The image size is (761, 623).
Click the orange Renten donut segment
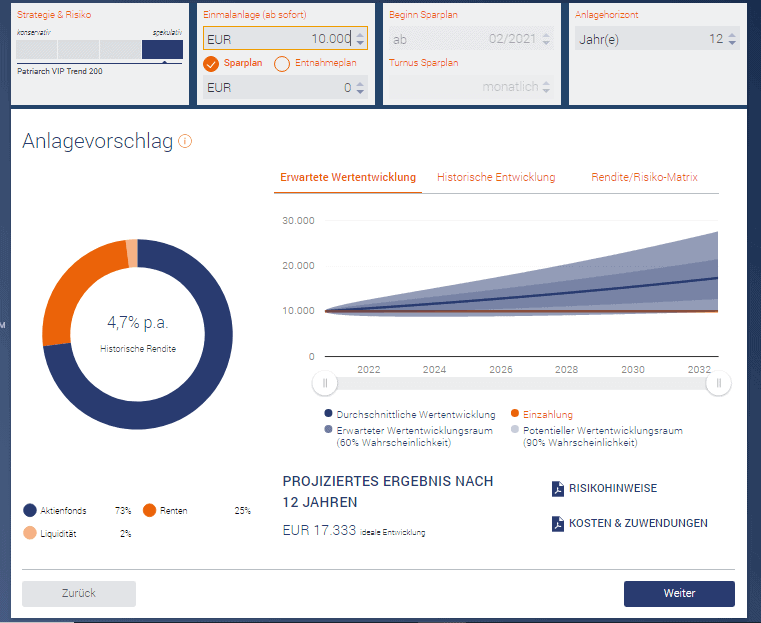[x=72, y=291]
